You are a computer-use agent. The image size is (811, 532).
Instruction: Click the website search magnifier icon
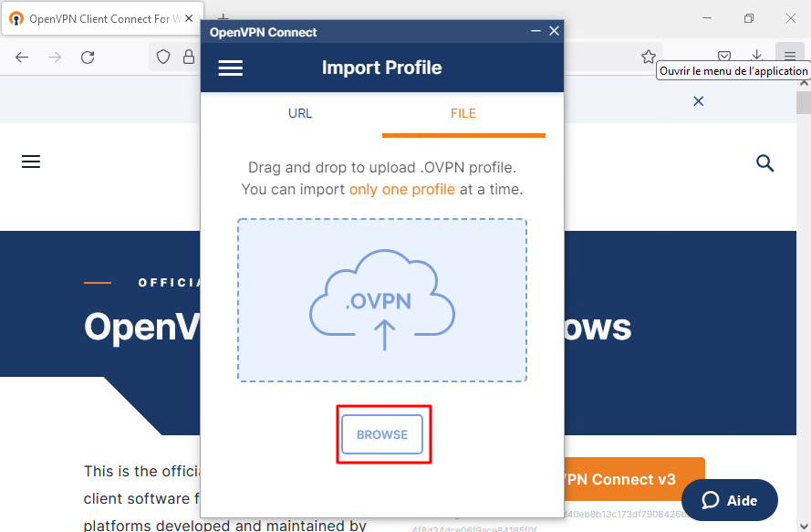tap(765, 163)
